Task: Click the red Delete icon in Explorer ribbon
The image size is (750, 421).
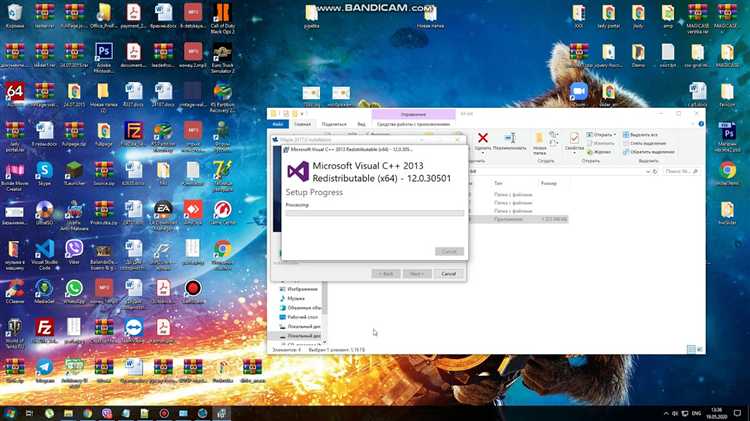Action: coord(483,139)
